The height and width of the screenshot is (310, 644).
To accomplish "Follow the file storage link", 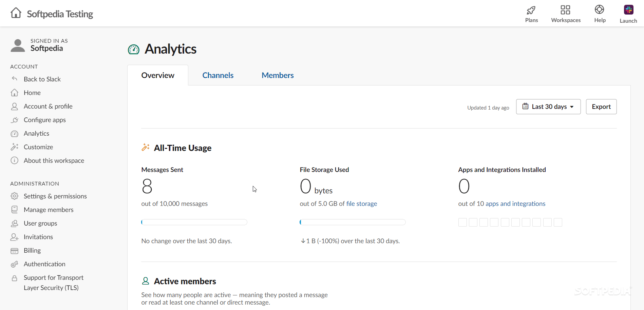I will 361,204.
